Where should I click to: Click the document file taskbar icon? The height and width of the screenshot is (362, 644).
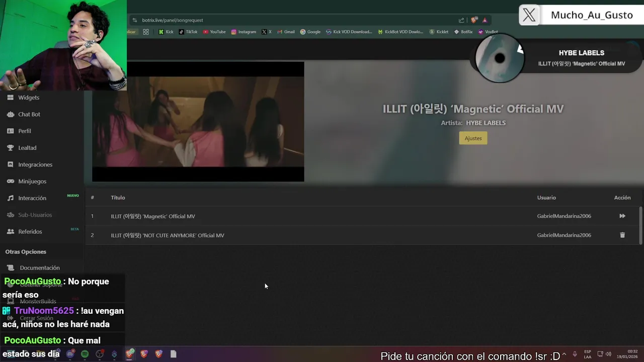pos(174,354)
